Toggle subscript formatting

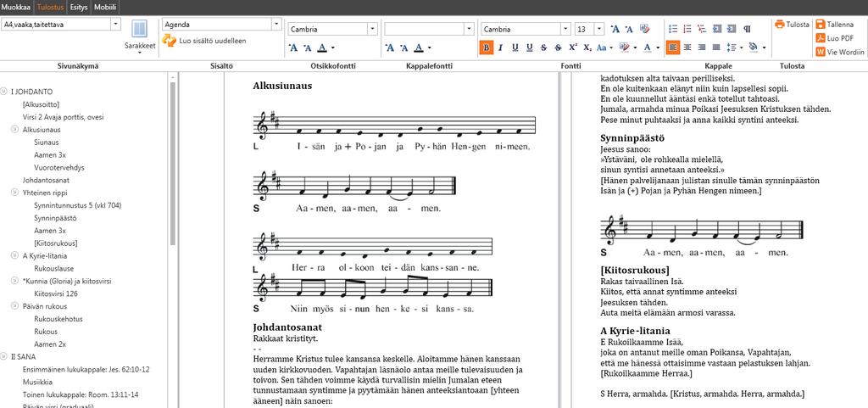587,48
